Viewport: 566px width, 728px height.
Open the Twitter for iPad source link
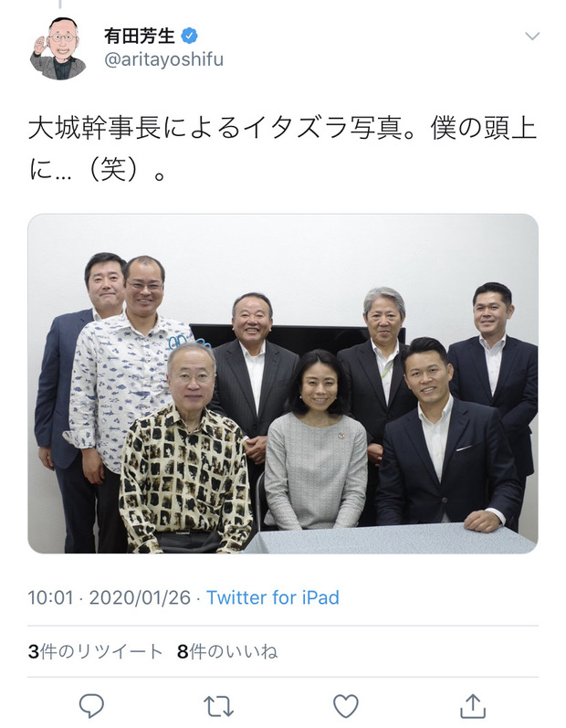[273, 597]
